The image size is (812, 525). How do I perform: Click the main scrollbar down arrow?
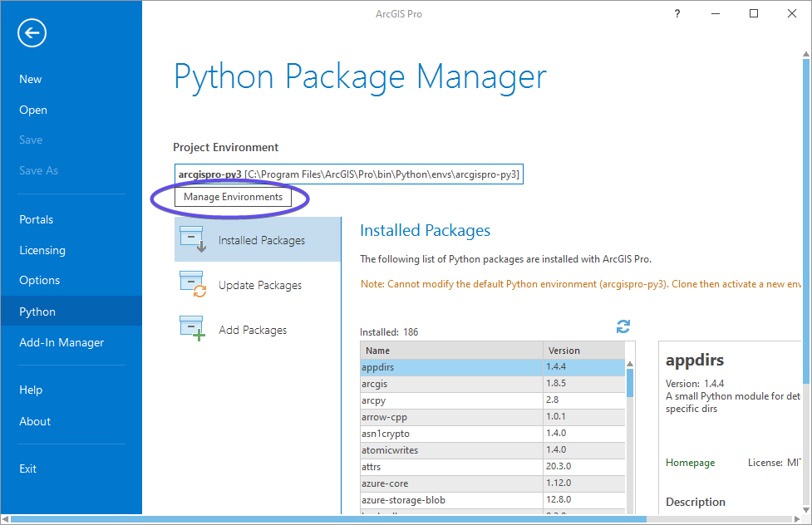click(x=806, y=509)
